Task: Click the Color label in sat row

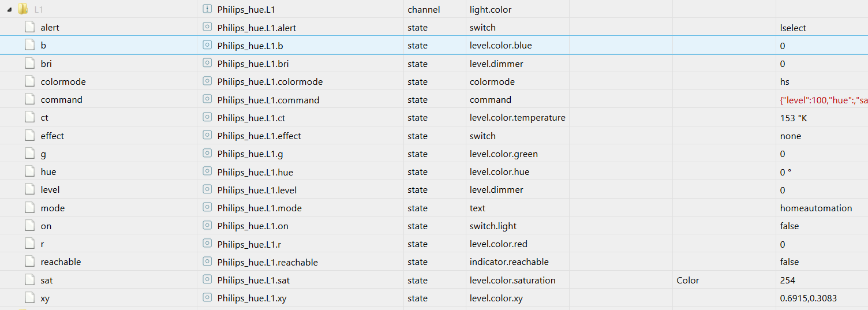Action: pos(688,280)
